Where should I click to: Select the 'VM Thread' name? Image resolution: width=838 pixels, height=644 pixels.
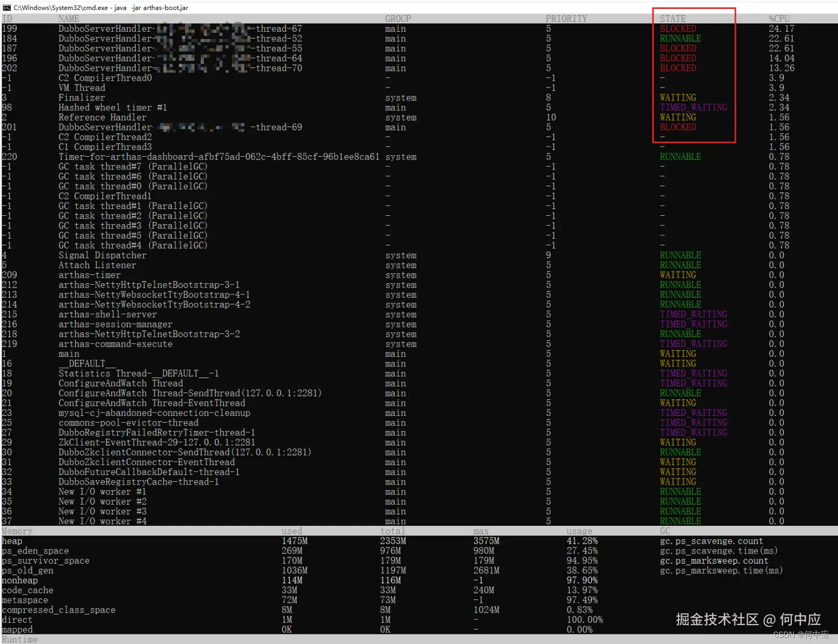[81, 88]
